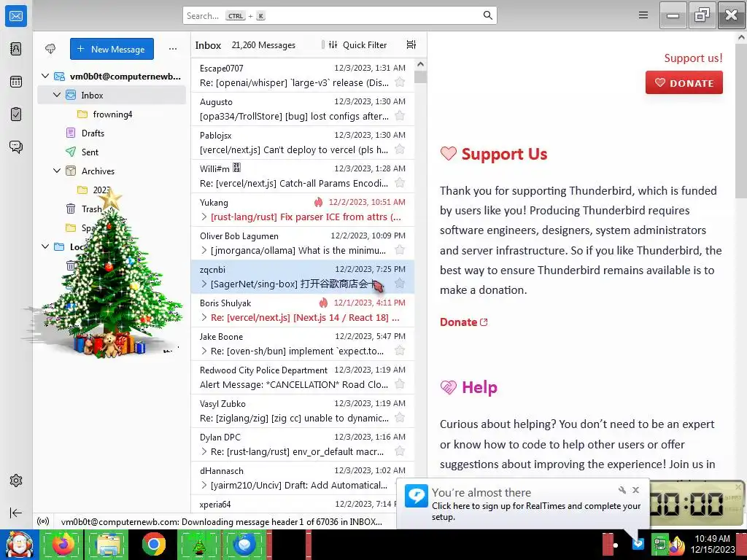Collapse the Local Folders tree
Image resolution: width=747 pixels, height=560 pixels.
pos(44,246)
